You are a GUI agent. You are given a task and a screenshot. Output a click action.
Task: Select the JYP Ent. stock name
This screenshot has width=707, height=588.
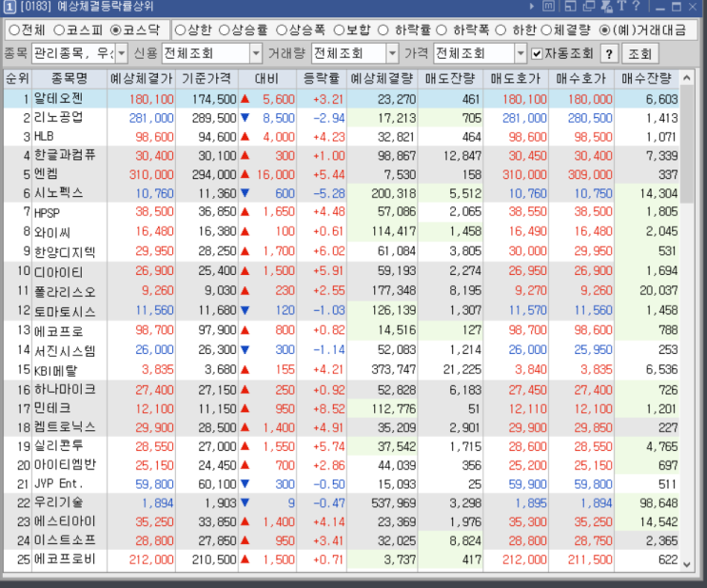click(59, 484)
